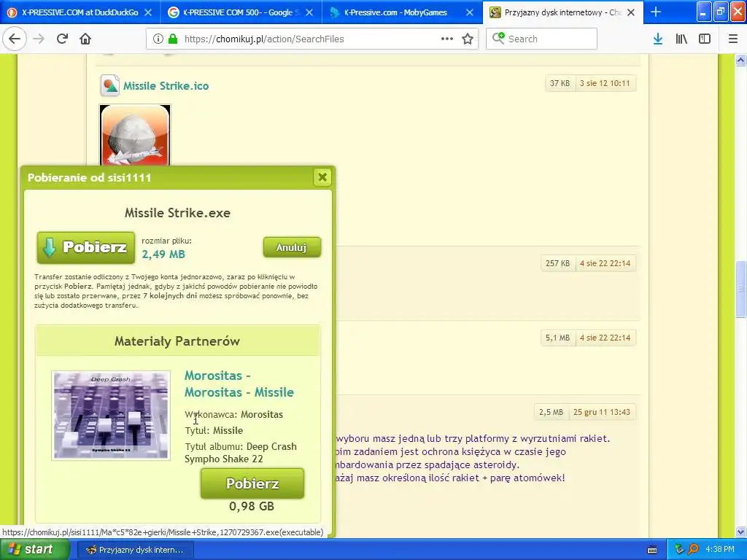This screenshot has width=747, height=560.
Task: Click the 2,49 MB file size value
Action: 163,254
